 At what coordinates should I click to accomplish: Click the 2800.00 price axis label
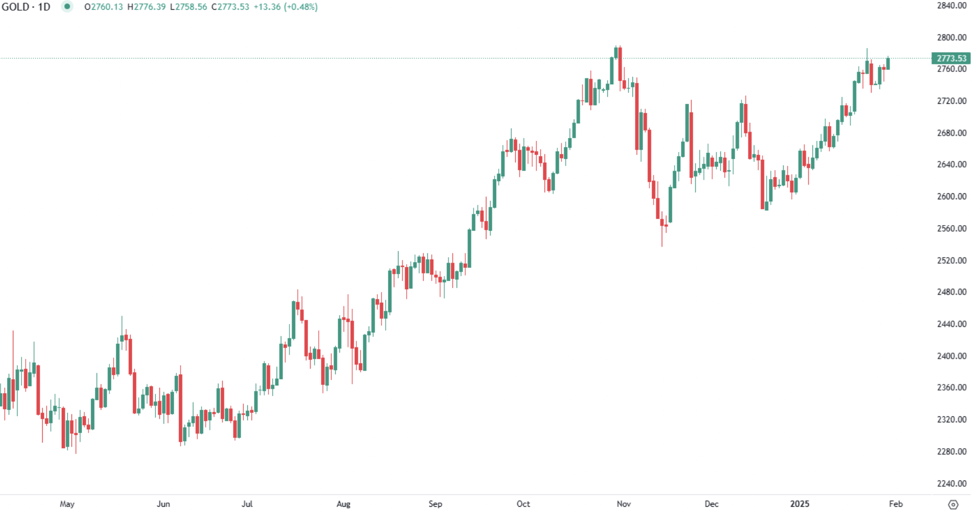(x=951, y=38)
